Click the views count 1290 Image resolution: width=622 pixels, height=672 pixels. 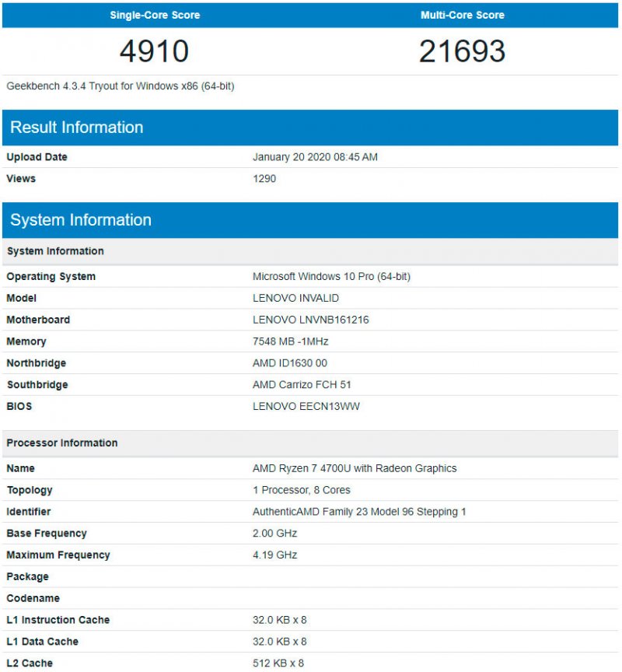click(264, 179)
